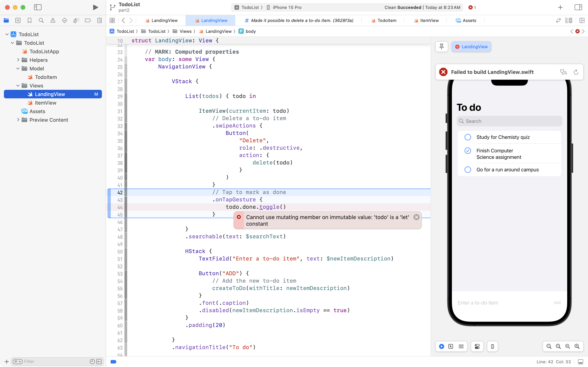The image size is (588, 367).
Task: Select ItemView in project navigator
Action: click(x=45, y=103)
